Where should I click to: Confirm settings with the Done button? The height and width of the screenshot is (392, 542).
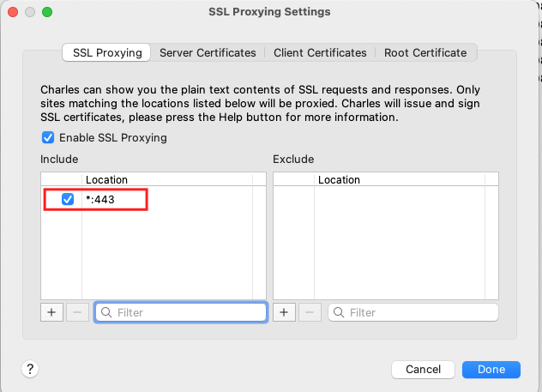point(491,370)
